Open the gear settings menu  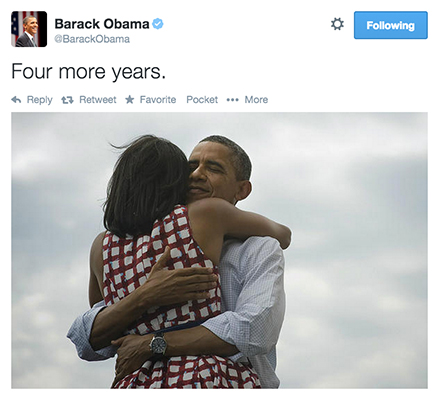337,24
